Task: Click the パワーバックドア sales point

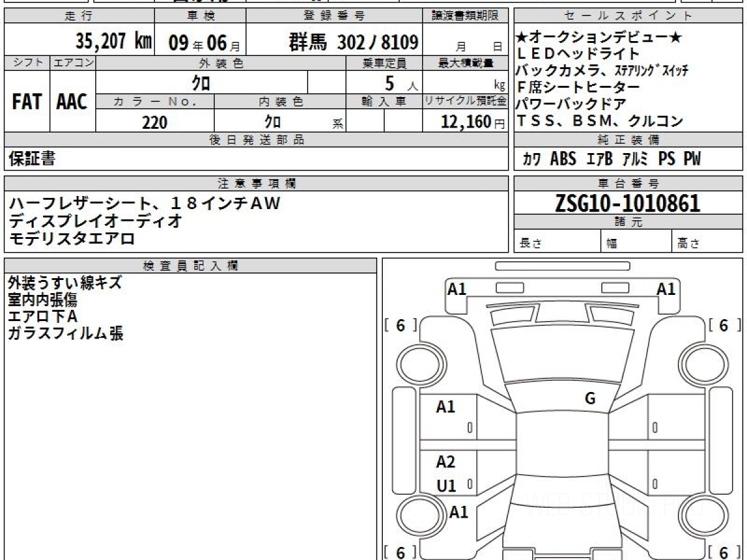Action: tap(571, 105)
